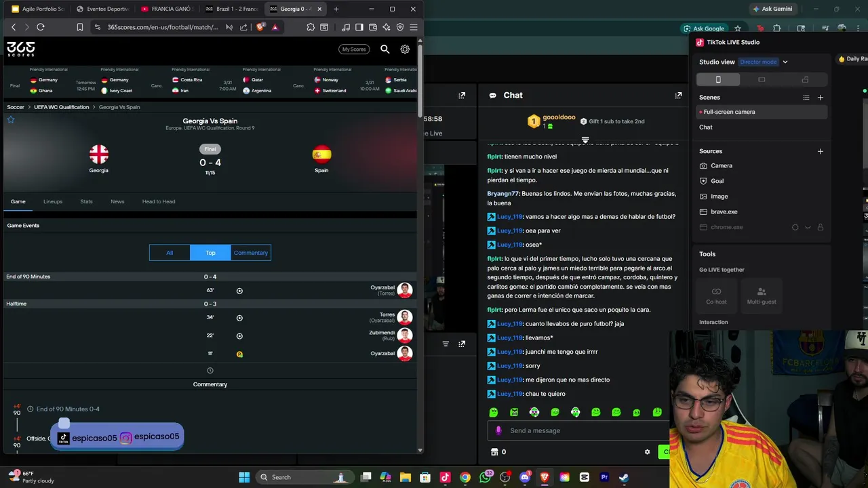Click Windows taskbar Search box
Viewport: 868px width, 488px height.
306,477
